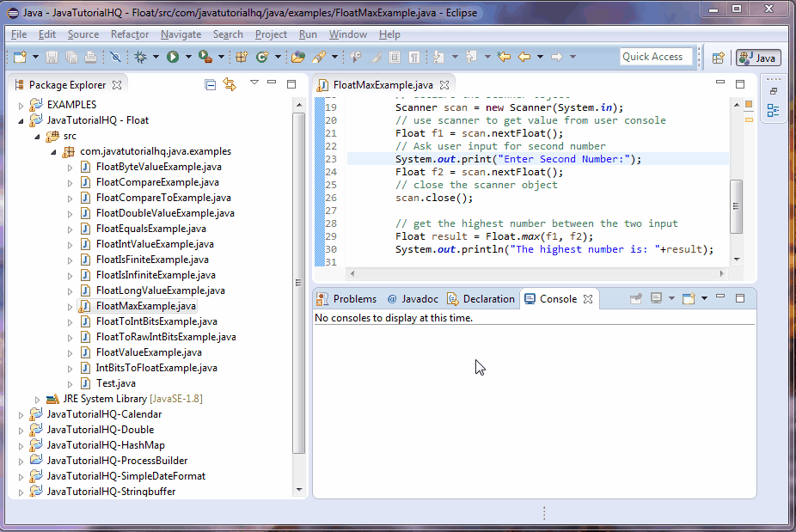Open the Refactor menu
This screenshot has height=532, width=796.
129,34
